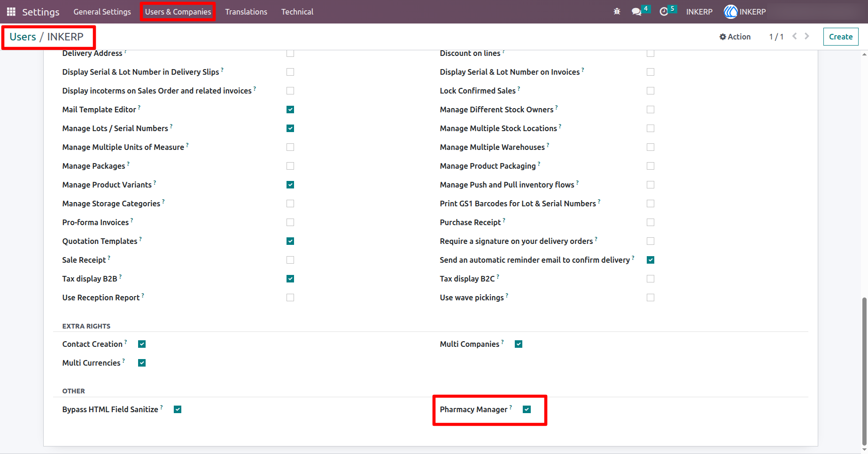Enable the Use wave pickings checkbox
This screenshot has width=868, height=454.
(651, 297)
